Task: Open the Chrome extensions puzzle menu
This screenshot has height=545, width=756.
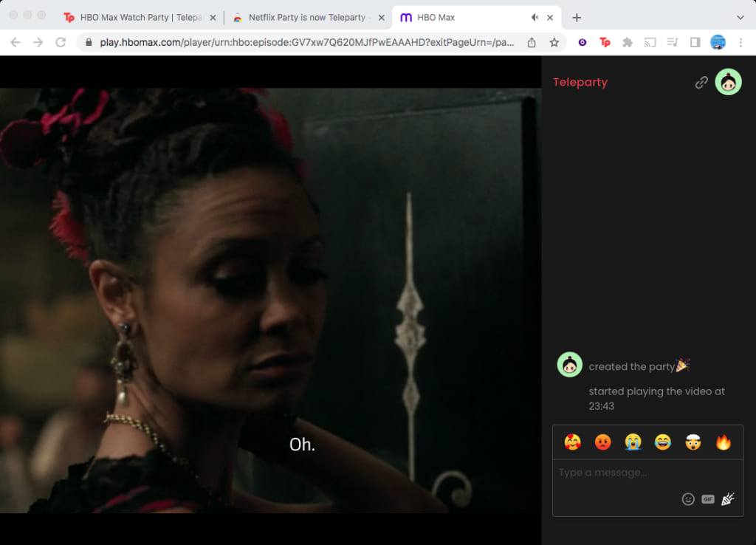Action: click(628, 43)
